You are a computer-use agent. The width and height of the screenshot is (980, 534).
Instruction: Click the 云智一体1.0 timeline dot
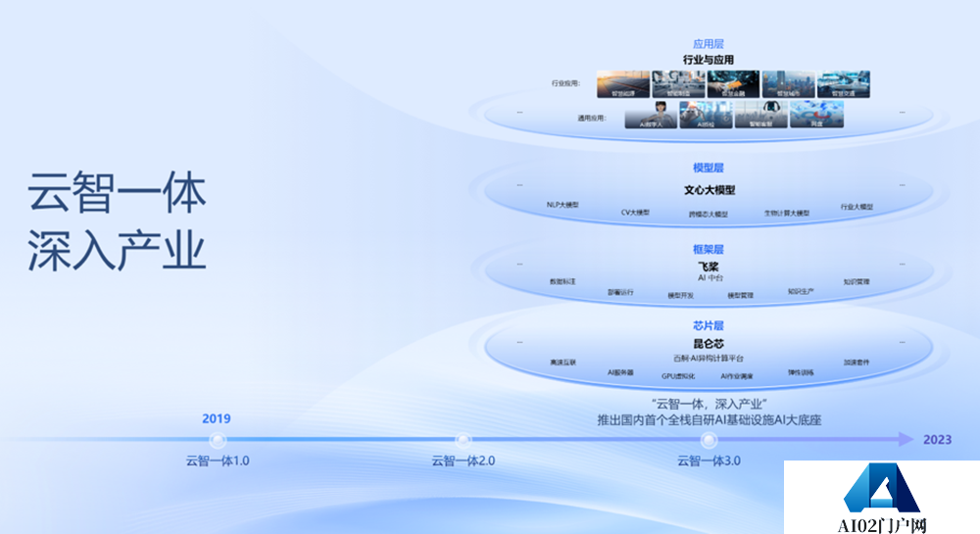pyautogui.click(x=218, y=440)
